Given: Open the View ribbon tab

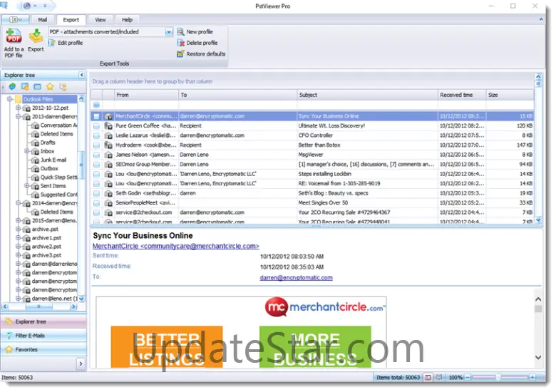Looking at the screenshot, I should [x=101, y=20].
